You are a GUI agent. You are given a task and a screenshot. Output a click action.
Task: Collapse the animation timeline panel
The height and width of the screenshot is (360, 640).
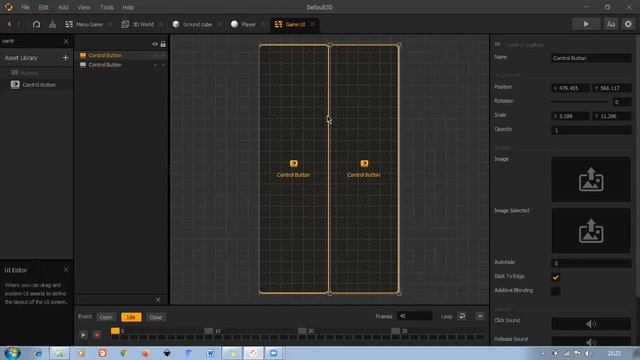(480, 316)
